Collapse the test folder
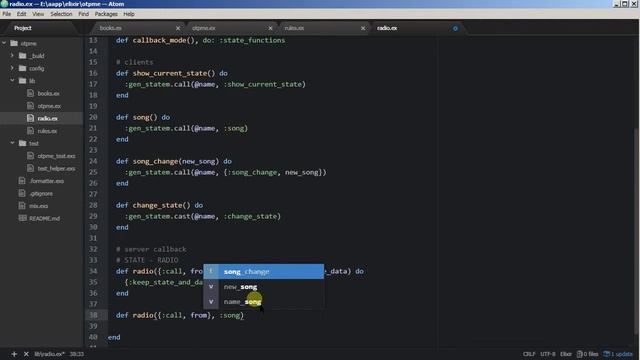The image size is (640, 360). (x=12, y=143)
